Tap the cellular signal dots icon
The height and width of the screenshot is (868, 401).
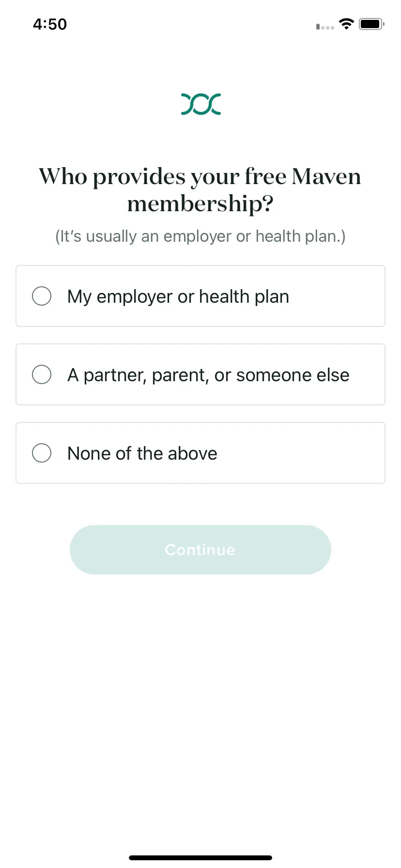click(x=325, y=27)
